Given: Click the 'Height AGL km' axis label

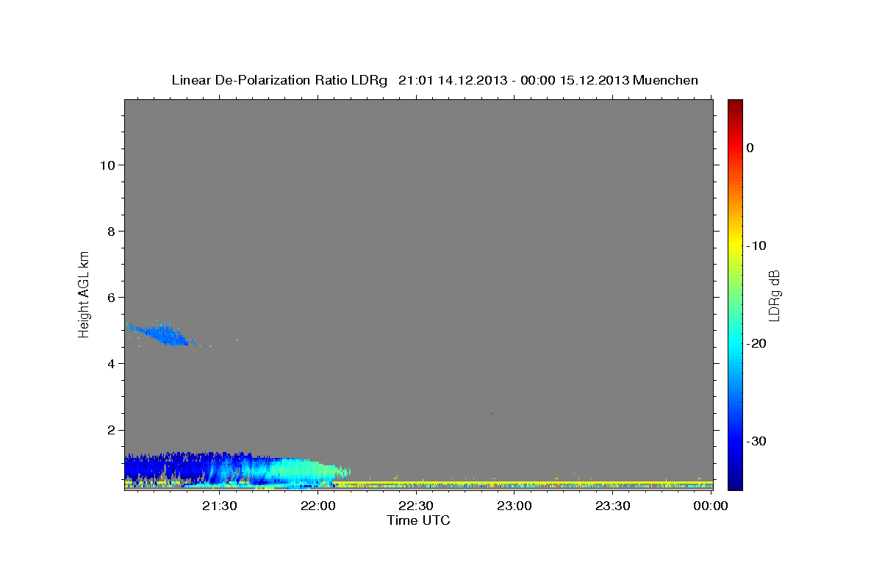Looking at the screenshot, I should (84, 294).
